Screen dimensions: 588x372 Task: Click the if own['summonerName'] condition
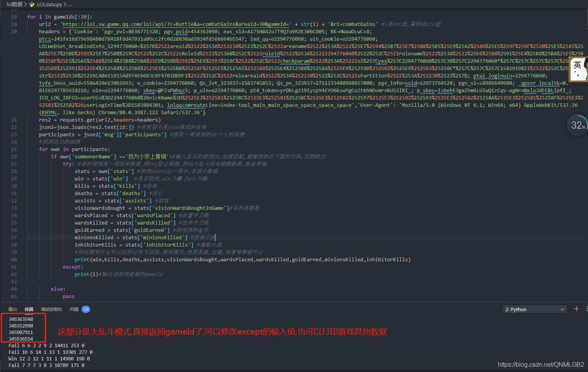(111, 156)
